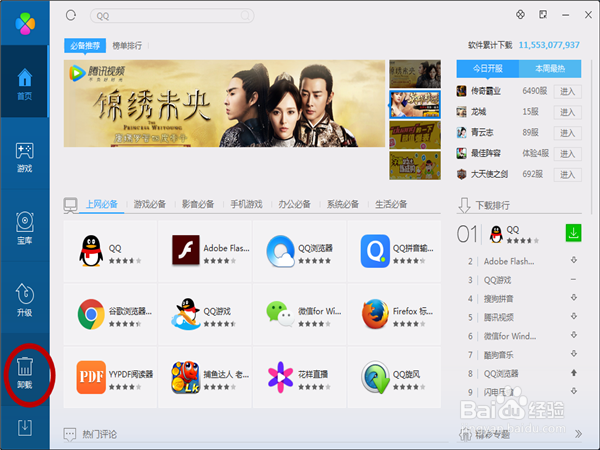The width and height of the screenshot is (600, 450).
Task: Switch to the 今日开服 tab
Action: click(488, 68)
